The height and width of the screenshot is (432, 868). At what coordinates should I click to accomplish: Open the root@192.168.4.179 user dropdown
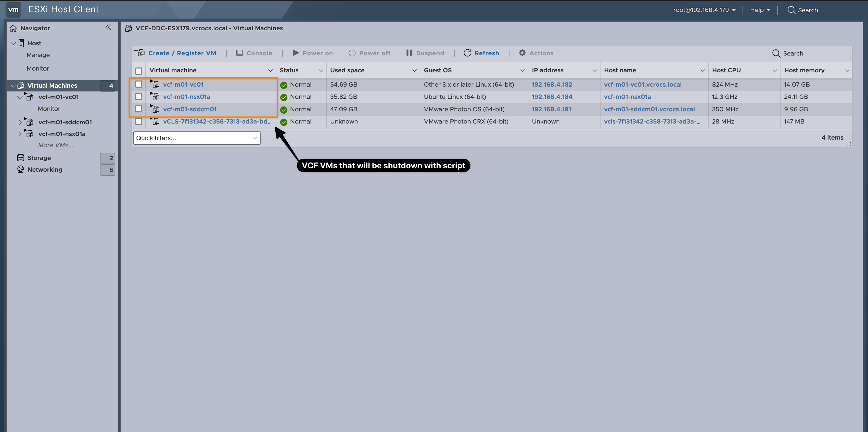coord(704,10)
